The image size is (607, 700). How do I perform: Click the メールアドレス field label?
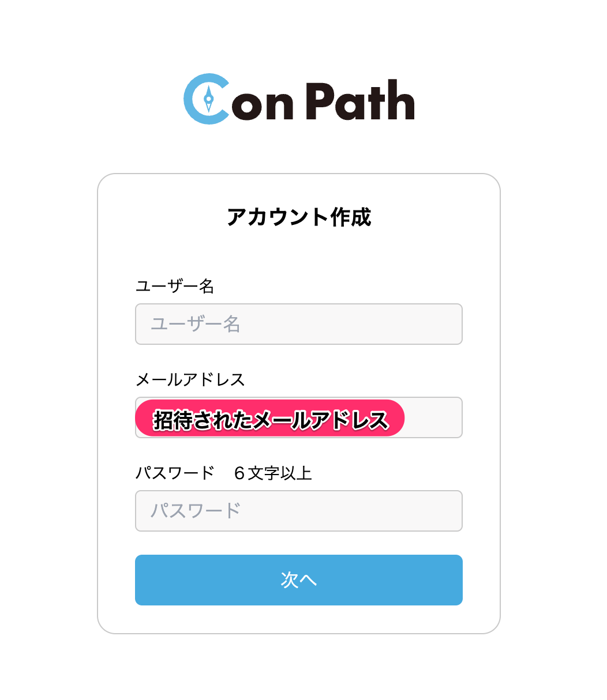tap(190, 379)
